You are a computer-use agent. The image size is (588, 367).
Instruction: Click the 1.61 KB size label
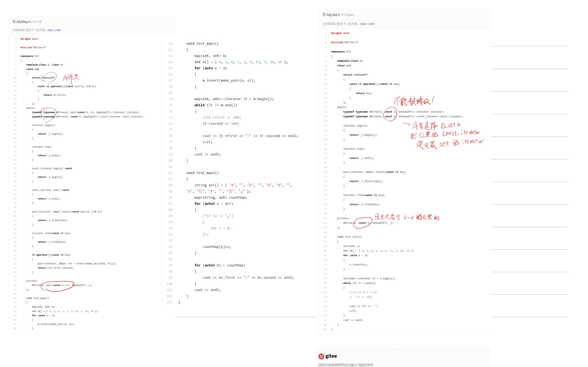tap(36, 22)
